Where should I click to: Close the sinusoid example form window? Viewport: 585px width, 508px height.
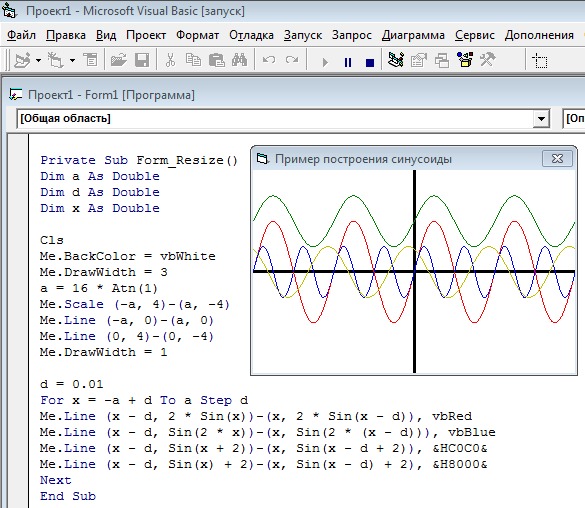coord(557,159)
